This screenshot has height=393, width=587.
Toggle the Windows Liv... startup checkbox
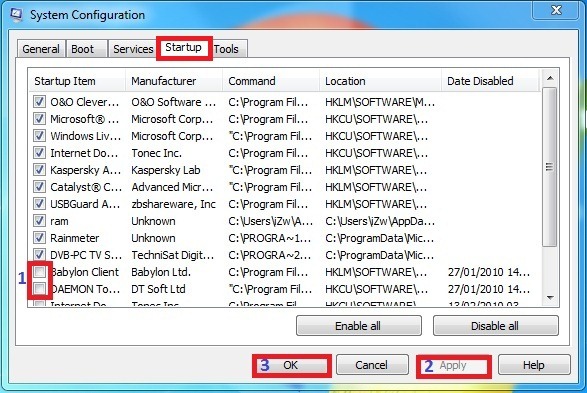[x=39, y=135]
